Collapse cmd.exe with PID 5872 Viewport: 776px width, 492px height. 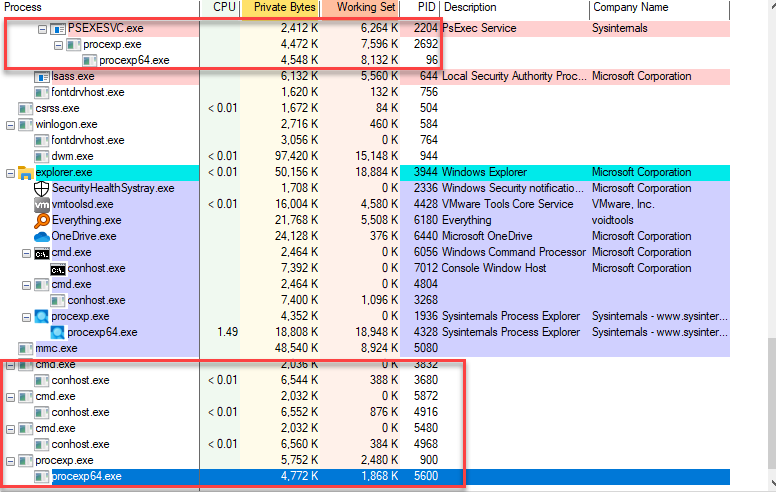click(10, 397)
